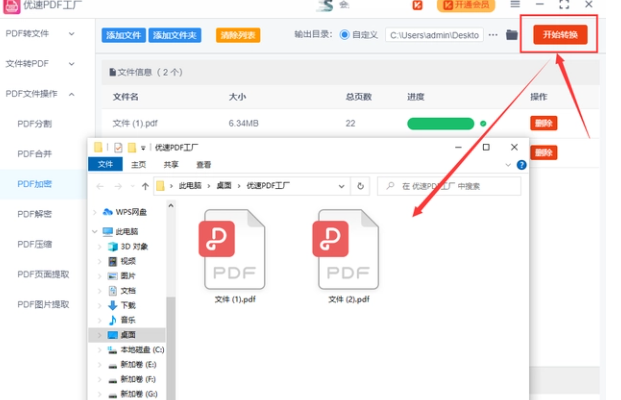Screen dimensions: 621x400
Task: Click Explorer quick access properties checkmark icon
Action: click(118, 148)
